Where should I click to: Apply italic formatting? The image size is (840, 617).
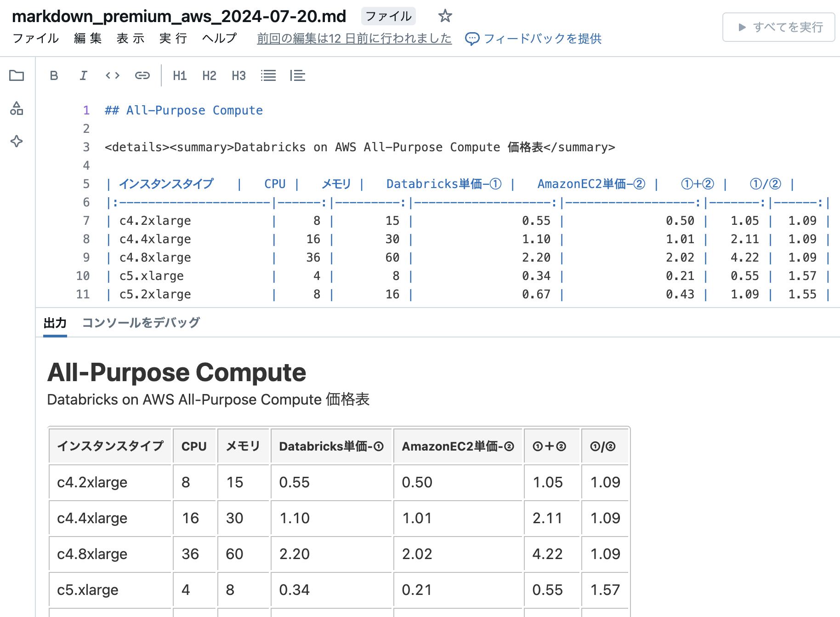click(x=83, y=75)
